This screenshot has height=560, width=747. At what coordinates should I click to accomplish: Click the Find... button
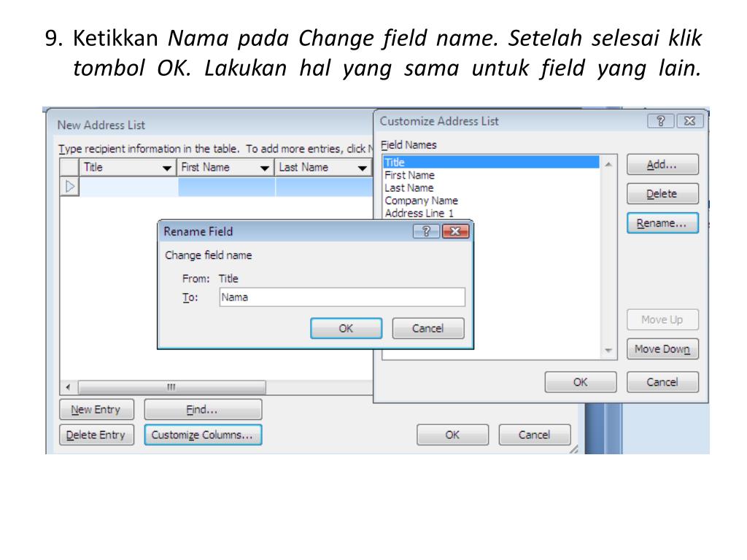(203, 410)
